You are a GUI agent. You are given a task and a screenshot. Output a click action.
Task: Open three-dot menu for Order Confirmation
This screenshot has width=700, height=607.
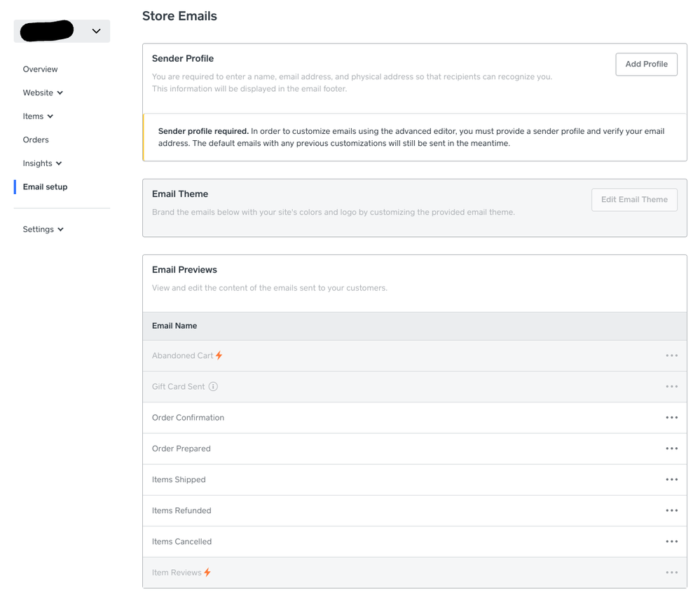[x=671, y=418]
